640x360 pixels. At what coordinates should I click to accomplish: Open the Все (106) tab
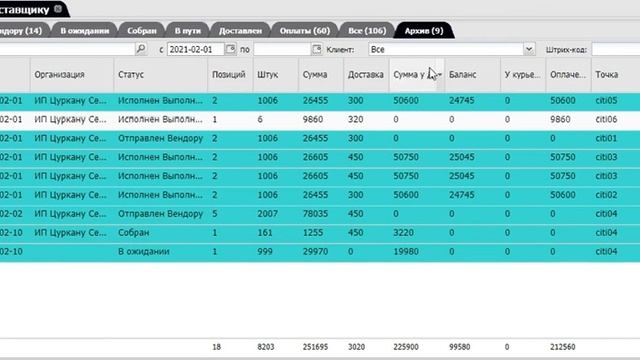click(367, 31)
